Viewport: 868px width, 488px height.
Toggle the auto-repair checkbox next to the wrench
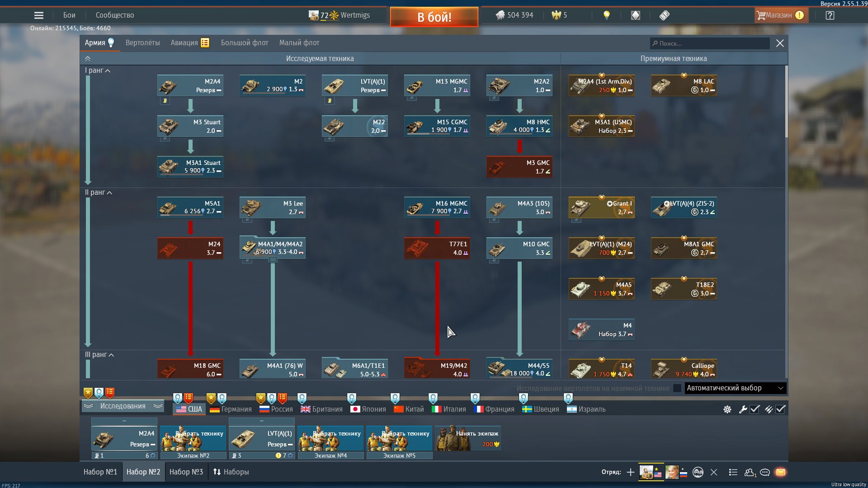pyautogui.click(x=755, y=409)
